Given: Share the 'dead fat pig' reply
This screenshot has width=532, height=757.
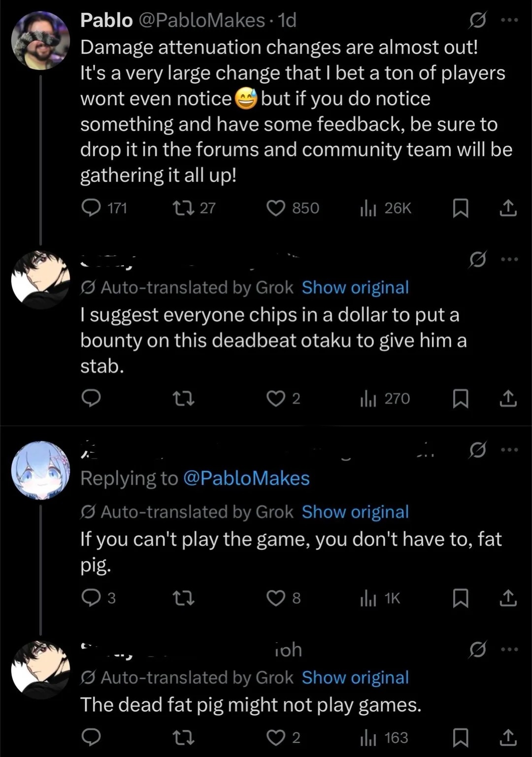Looking at the screenshot, I should [508, 737].
